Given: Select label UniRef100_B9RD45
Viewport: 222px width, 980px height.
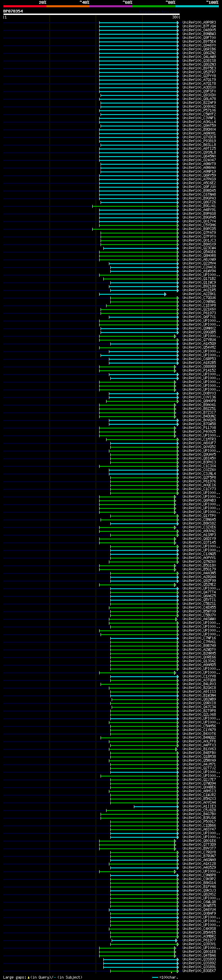Looking at the screenshot, I should (199, 191).
